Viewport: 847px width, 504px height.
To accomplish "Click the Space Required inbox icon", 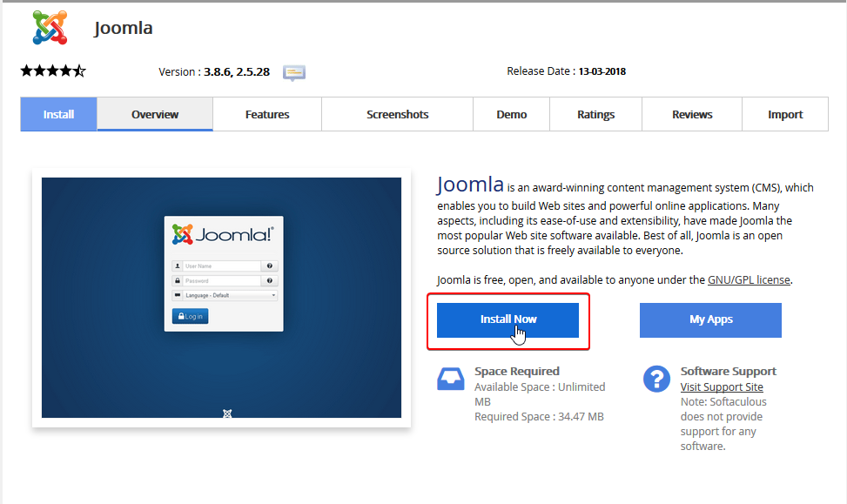I will [451, 379].
